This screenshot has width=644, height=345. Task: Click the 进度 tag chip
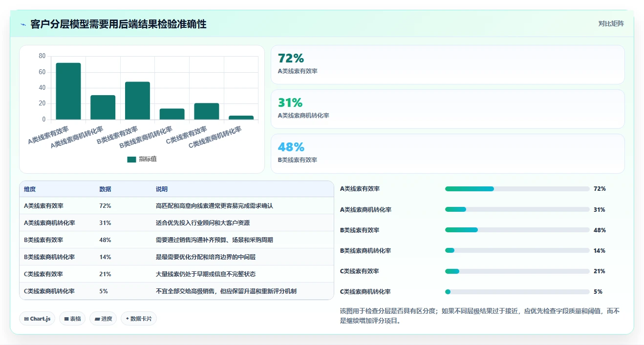pyautogui.click(x=103, y=319)
